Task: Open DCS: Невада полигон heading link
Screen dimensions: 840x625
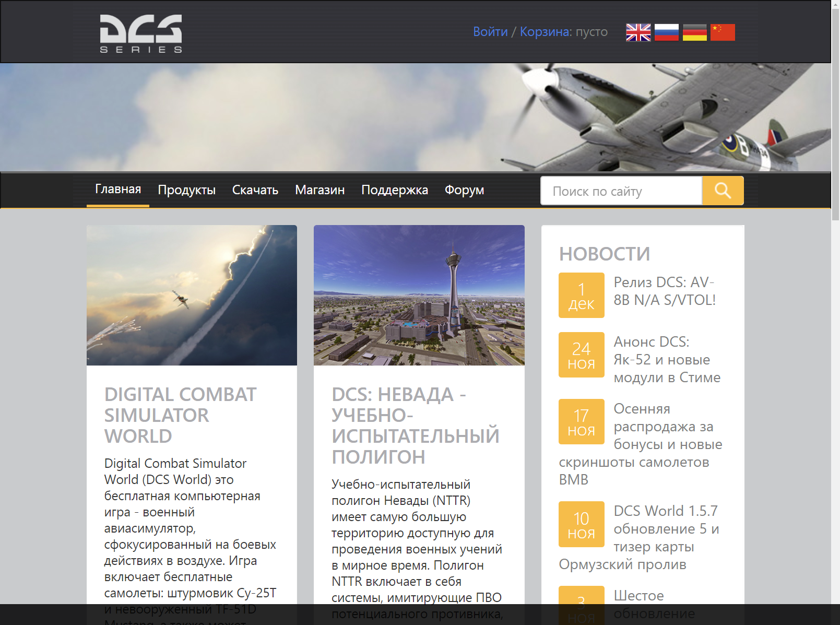Action: pyautogui.click(x=416, y=426)
